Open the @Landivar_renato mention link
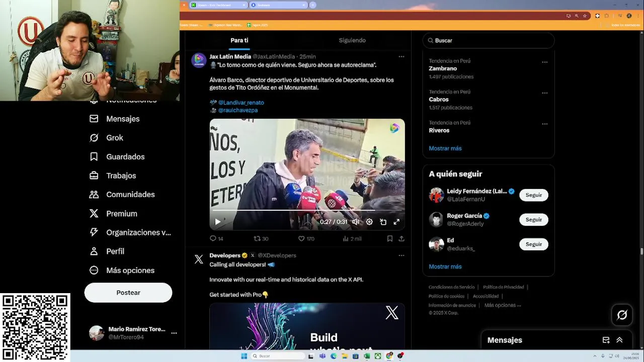The width and height of the screenshot is (644, 362). pyautogui.click(x=241, y=103)
